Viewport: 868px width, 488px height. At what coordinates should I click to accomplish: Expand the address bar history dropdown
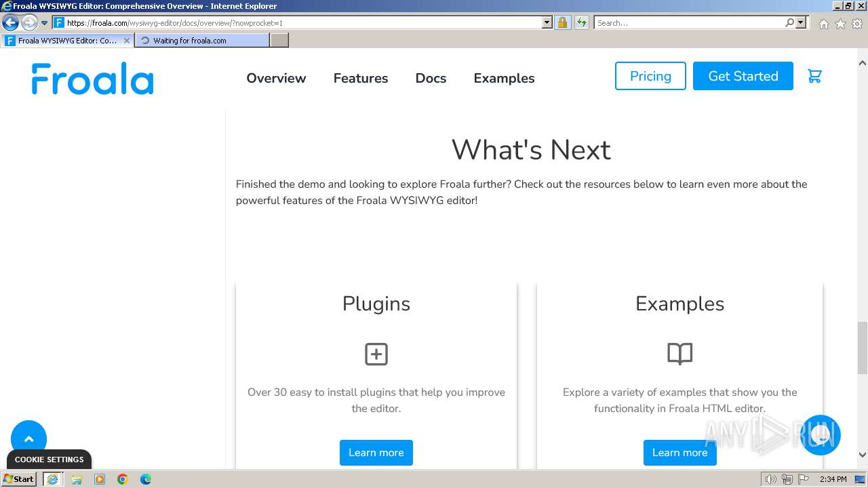pyautogui.click(x=547, y=22)
